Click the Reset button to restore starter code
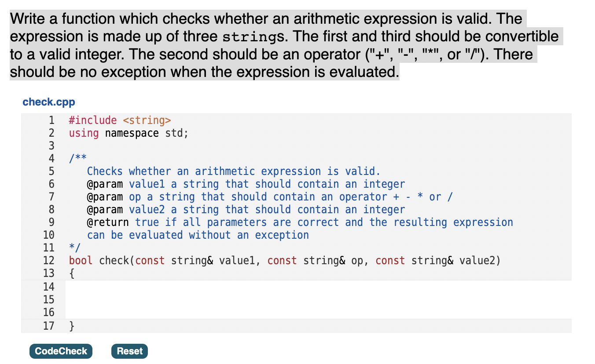595x364 pixels. 129,351
